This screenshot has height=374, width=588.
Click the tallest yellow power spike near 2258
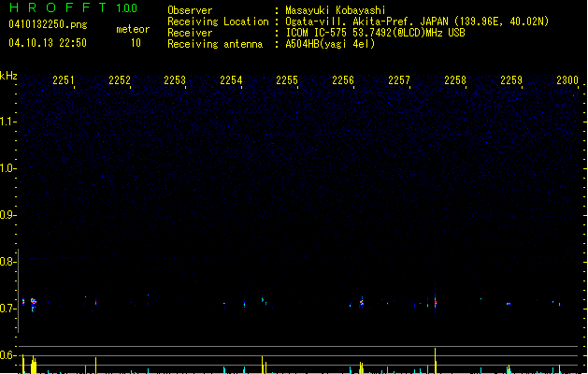[x=436, y=361]
